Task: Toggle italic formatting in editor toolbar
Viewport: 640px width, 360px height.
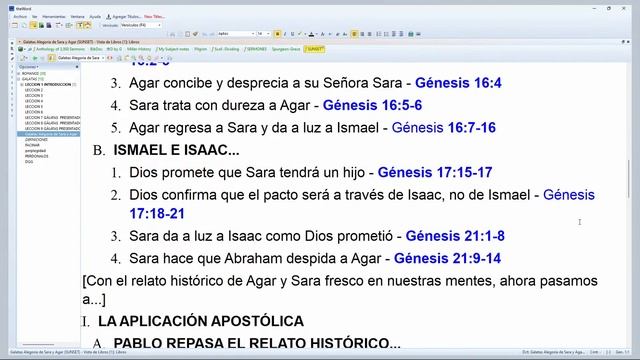Action: [285, 34]
